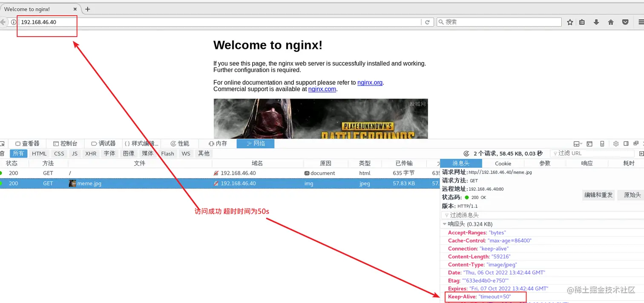The height and width of the screenshot is (303, 644).
Task: Clear network requests with trash icon
Action: (2, 153)
